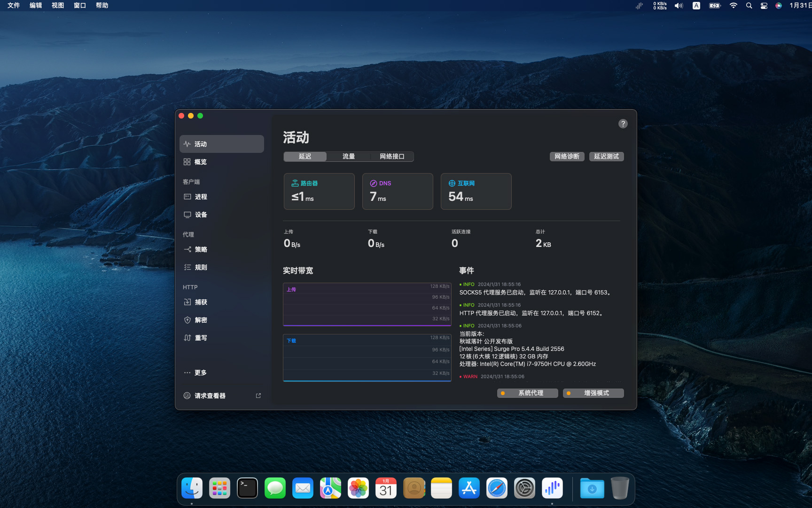Open the 捕获 HTTP capture page
Image resolution: width=812 pixels, height=508 pixels.
(x=221, y=302)
